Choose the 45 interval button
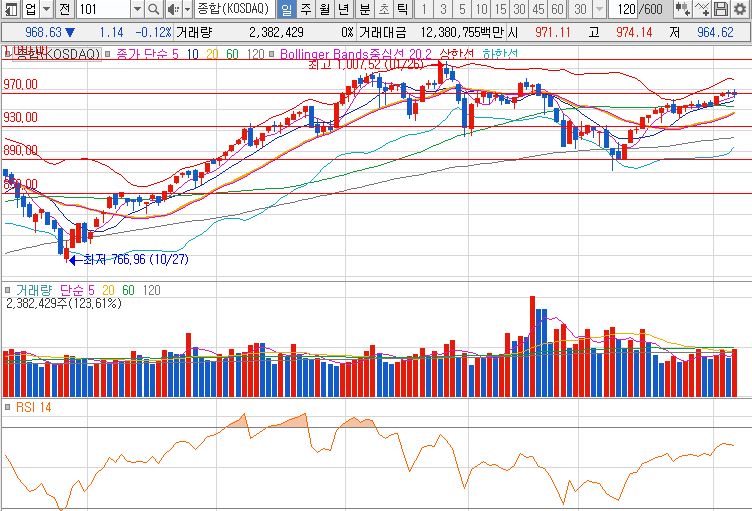This screenshot has width=752, height=511. click(x=538, y=9)
